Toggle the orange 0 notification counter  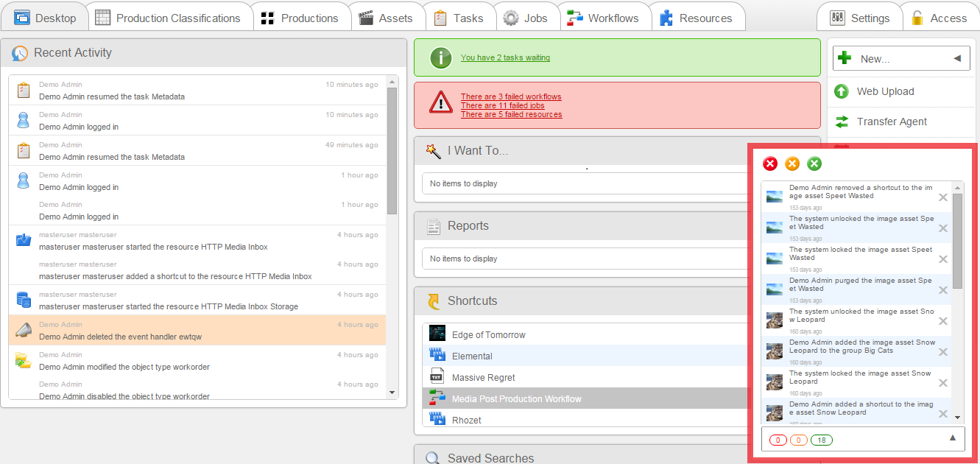[798, 440]
